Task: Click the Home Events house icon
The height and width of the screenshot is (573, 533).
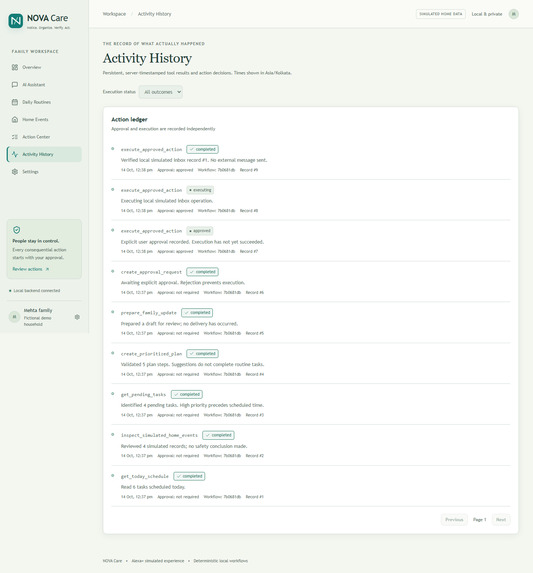Action: pyautogui.click(x=15, y=119)
